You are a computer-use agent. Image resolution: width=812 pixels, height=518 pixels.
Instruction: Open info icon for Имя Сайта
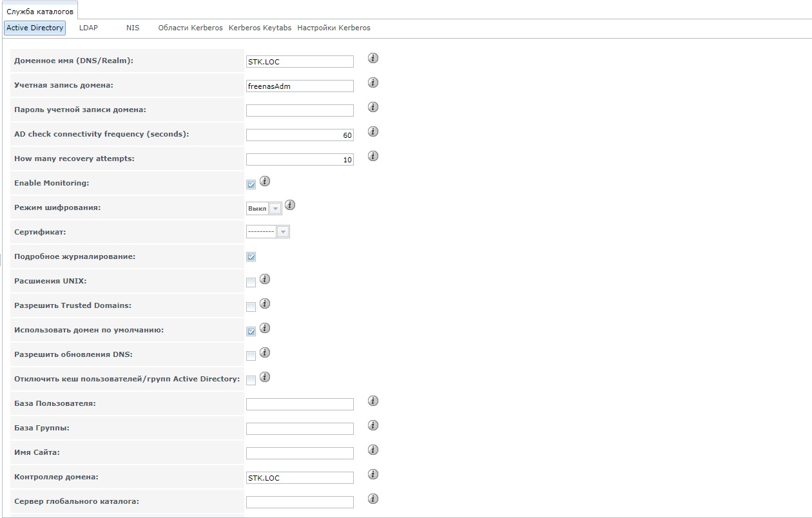[x=373, y=450]
